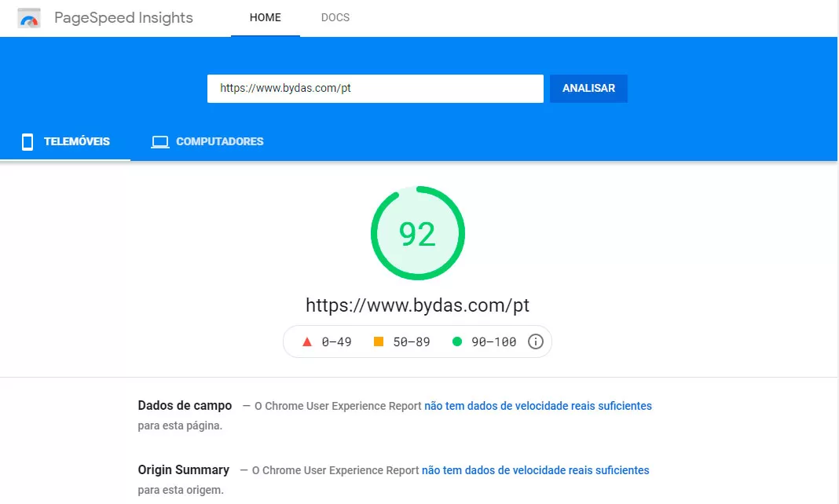Screen dimensions: 839x504
Task: Click the Dados de campo heading
Action: pyautogui.click(x=185, y=406)
